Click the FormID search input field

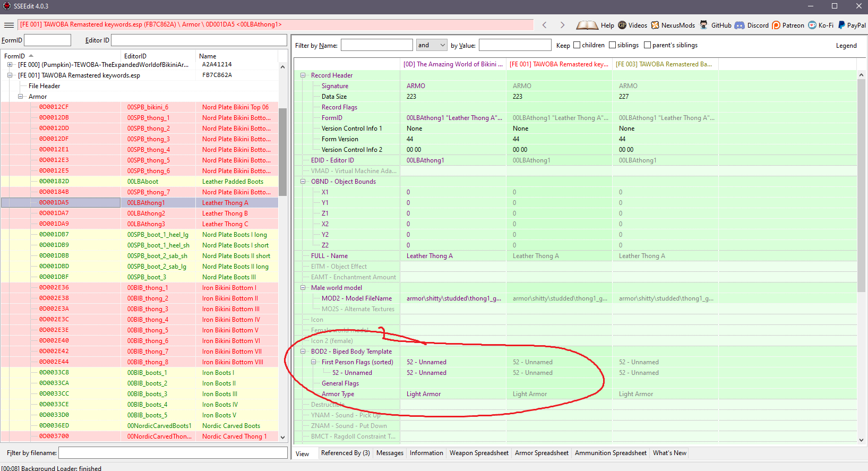point(48,40)
